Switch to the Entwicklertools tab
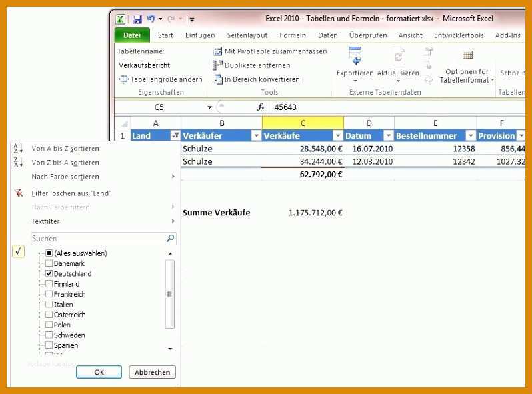Viewport: 532px width, 394px height. click(x=459, y=35)
